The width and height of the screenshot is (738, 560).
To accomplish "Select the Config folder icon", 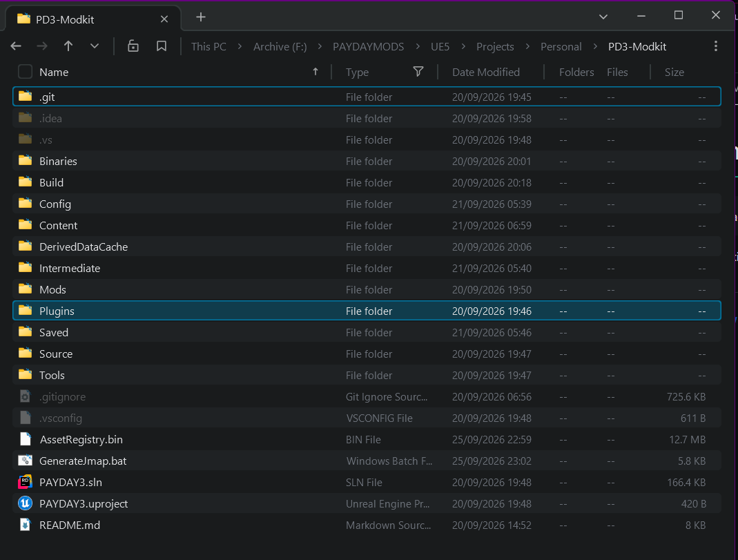I will pos(25,203).
